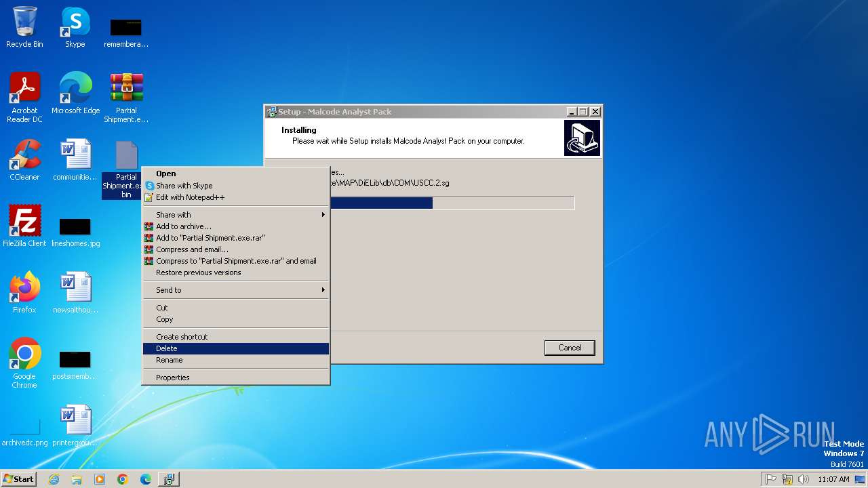868x488 pixels.
Task: Choose Compress to rar and email
Action: click(x=236, y=261)
